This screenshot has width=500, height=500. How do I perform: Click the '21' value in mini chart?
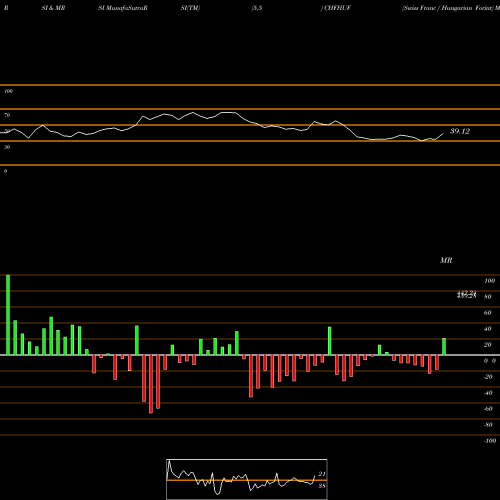[x=322, y=474]
